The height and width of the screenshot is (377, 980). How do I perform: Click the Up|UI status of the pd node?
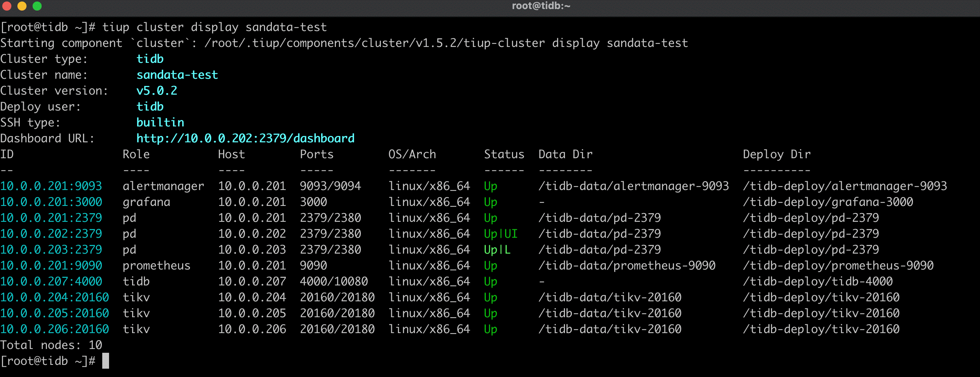coord(500,234)
